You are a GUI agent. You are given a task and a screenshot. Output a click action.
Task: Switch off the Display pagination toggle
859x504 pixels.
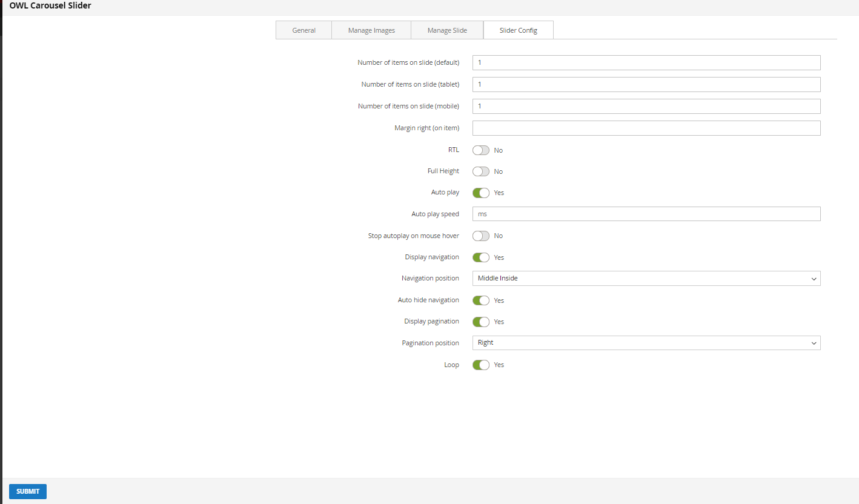(x=481, y=322)
